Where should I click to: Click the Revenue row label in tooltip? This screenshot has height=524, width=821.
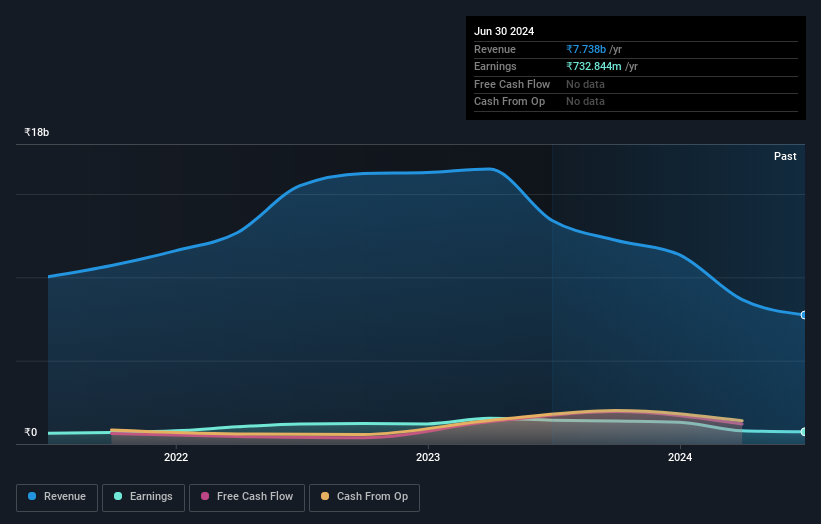(495, 49)
